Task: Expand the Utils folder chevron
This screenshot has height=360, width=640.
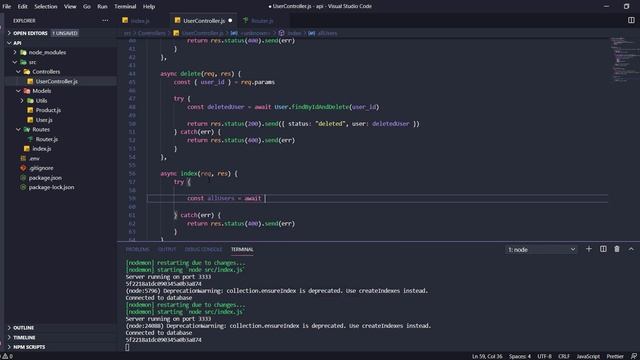Action: click(x=22, y=100)
